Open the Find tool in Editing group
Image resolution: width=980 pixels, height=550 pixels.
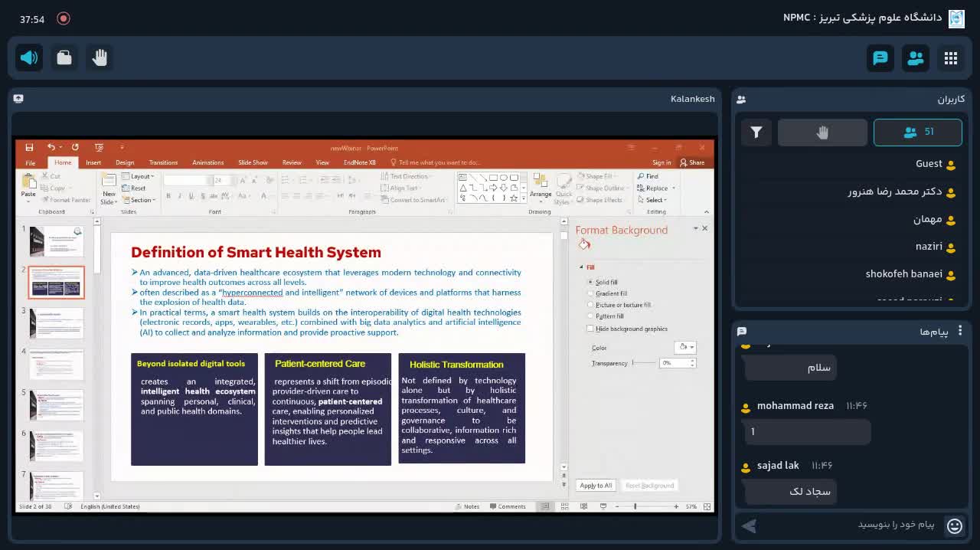(x=650, y=175)
